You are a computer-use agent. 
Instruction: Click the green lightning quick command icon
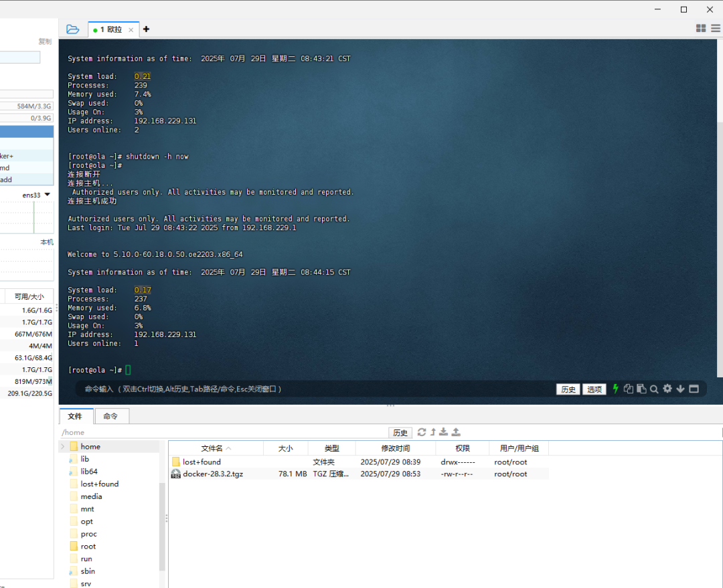click(x=615, y=389)
